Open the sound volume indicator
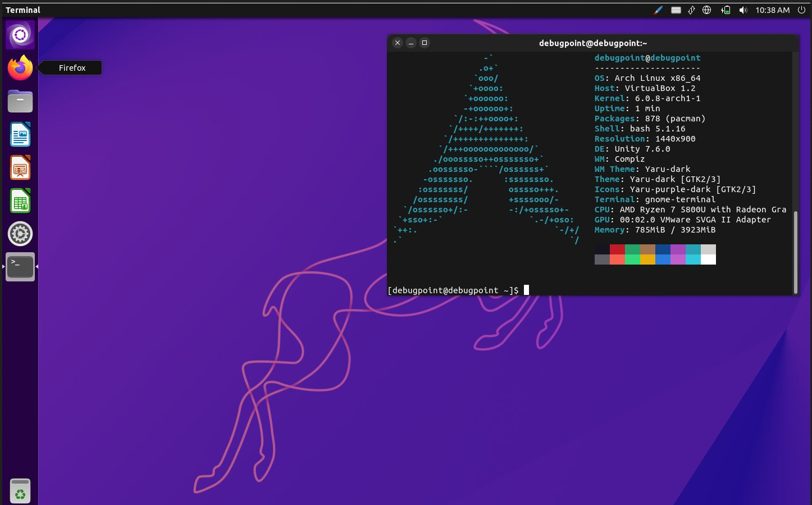Screen dimensions: 812x505 [743, 10]
